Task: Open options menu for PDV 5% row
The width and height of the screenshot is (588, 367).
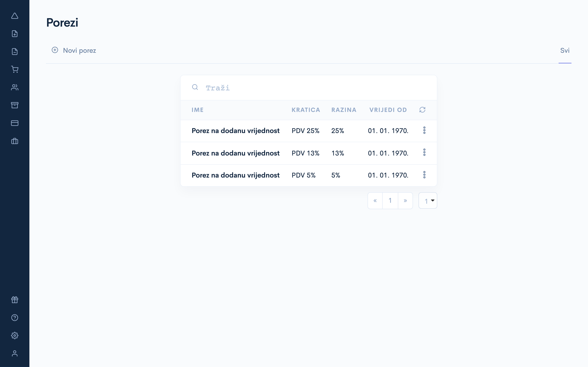Action: [424, 175]
